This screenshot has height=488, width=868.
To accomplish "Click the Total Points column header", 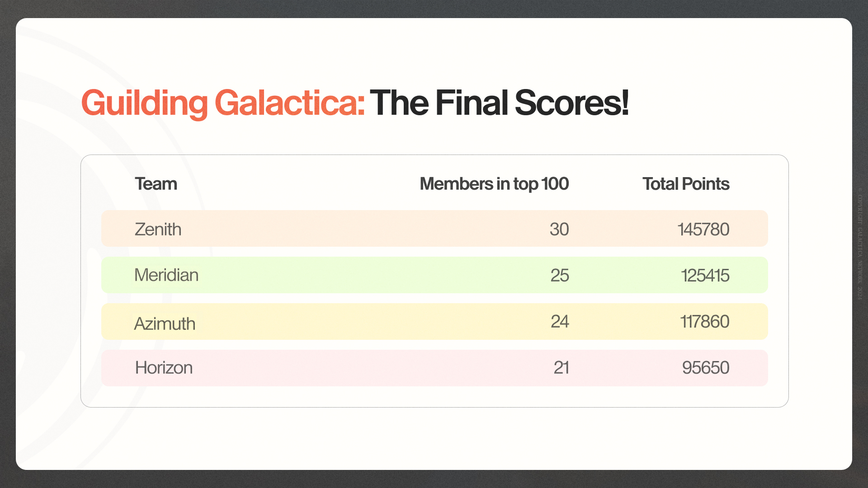I will click(686, 184).
